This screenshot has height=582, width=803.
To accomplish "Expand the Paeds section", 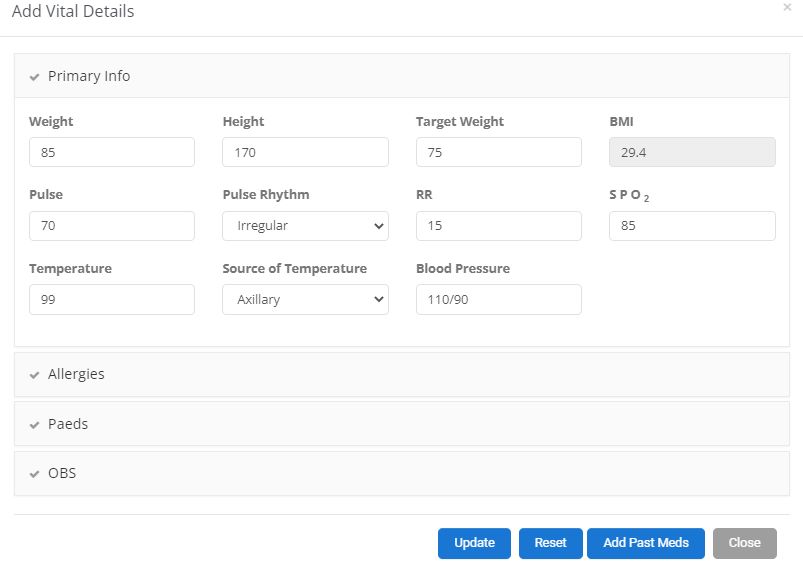I will tap(68, 424).
